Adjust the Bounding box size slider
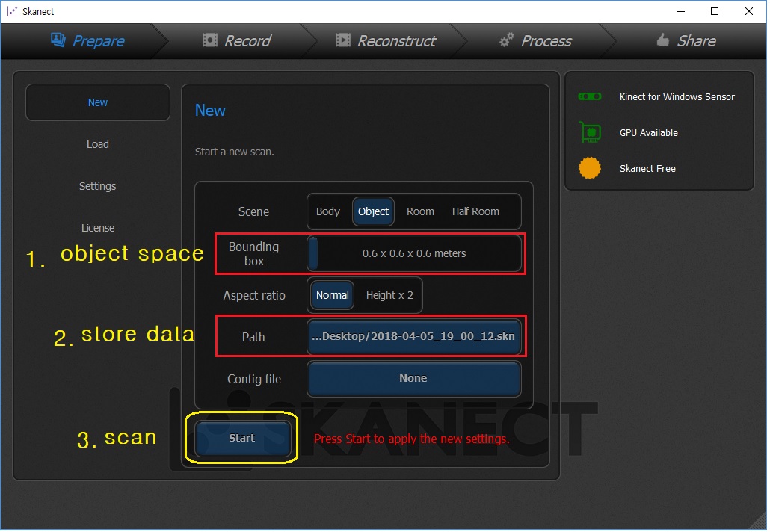The image size is (770, 532). pyautogui.click(x=414, y=254)
